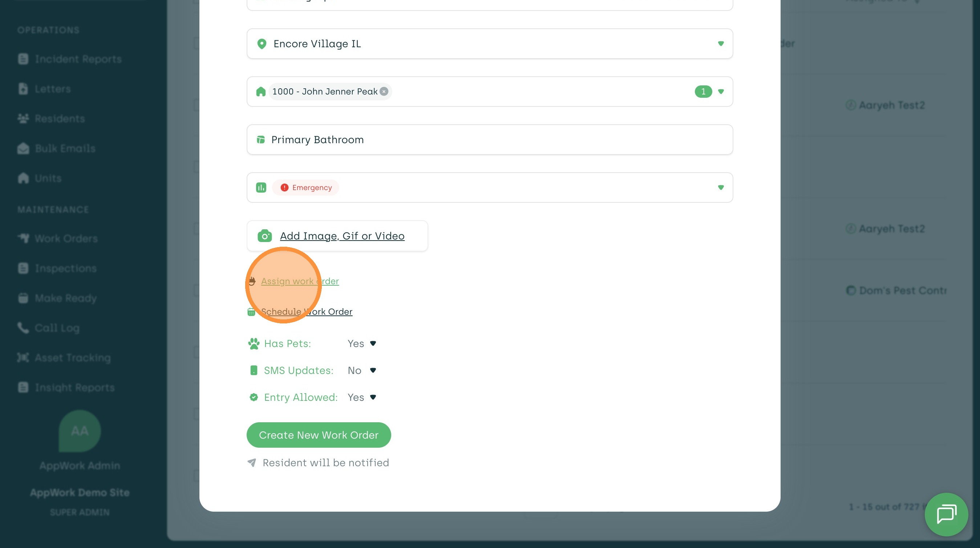Screen dimensions: 980x548
Task: Open the chat support widget icon
Action: click(946, 514)
